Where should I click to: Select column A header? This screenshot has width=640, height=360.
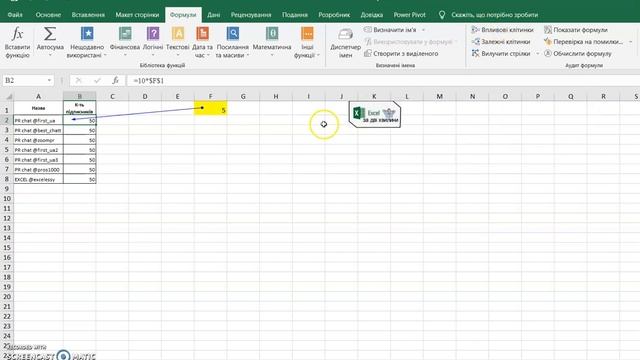[38, 96]
